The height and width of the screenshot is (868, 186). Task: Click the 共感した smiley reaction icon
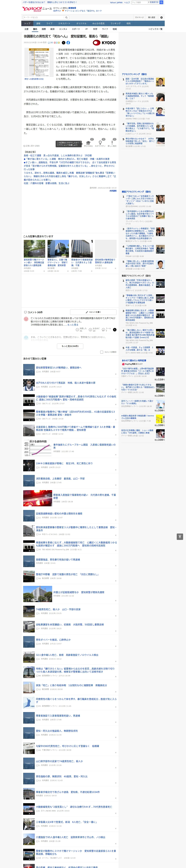click(x=77, y=330)
